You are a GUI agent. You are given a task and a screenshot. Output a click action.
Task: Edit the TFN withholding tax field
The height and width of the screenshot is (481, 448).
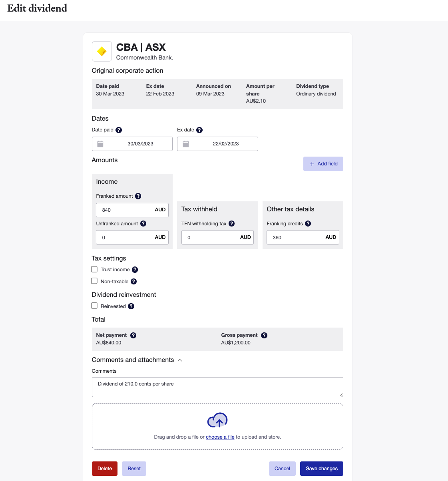(217, 237)
